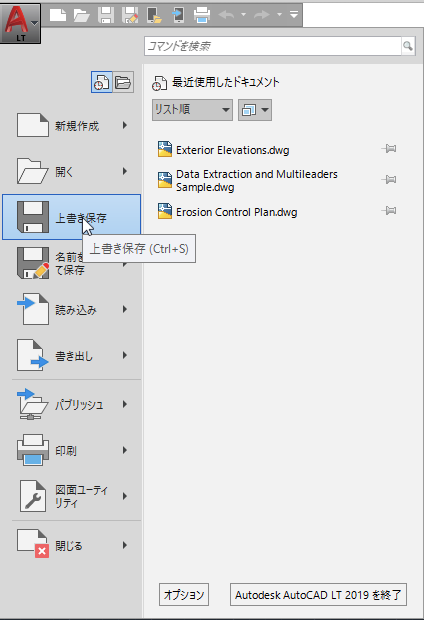Screen dimensions: 434x630
Task: Click the New file icon in Quick Access toolbar
Action: 58,15
